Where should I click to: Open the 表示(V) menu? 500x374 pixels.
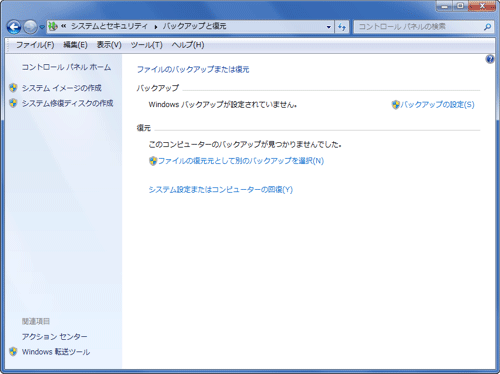pyautogui.click(x=109, y=45)
